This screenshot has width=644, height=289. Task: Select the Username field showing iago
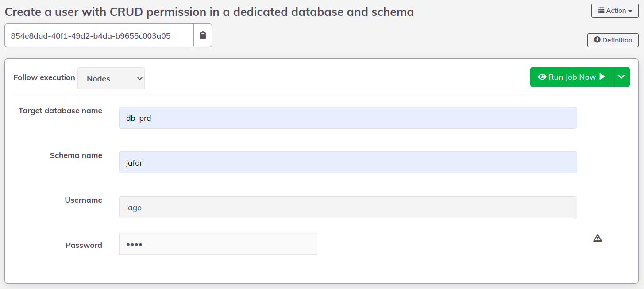click(x=348, y=207)
